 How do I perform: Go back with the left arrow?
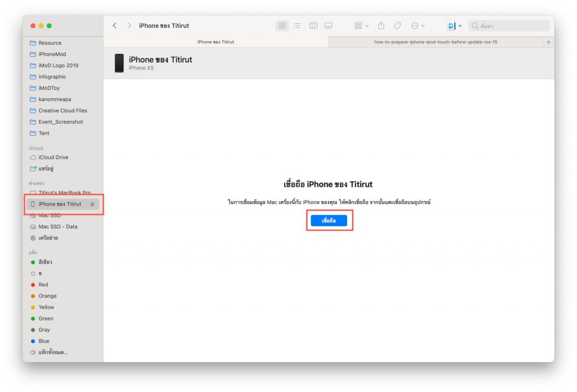click(115, 26)
